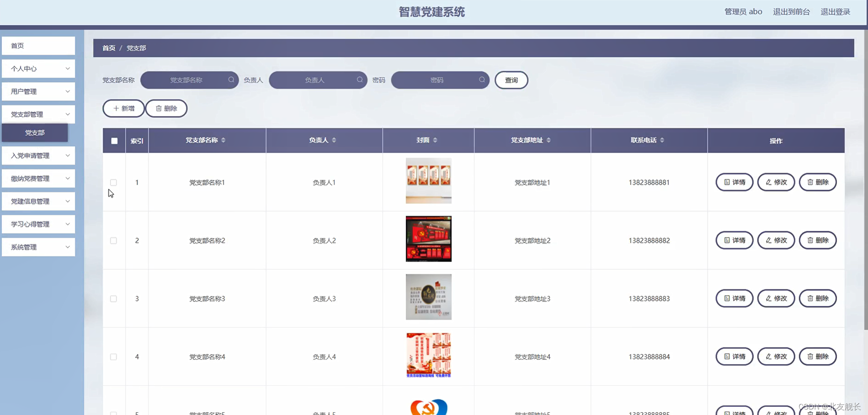Click cell 负责人3

click(324, 298)
